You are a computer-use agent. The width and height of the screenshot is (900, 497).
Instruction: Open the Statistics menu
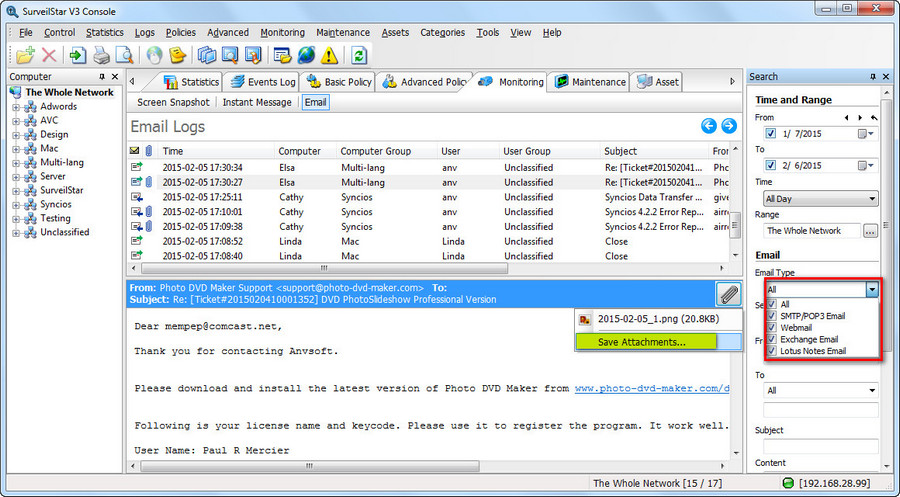click(104, 33)
